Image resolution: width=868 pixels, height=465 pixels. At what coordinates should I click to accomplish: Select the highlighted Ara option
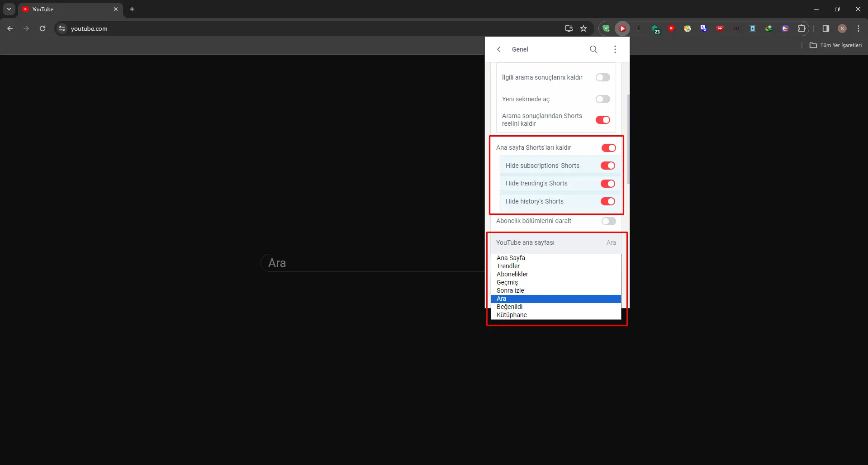(x=556, y=299)
